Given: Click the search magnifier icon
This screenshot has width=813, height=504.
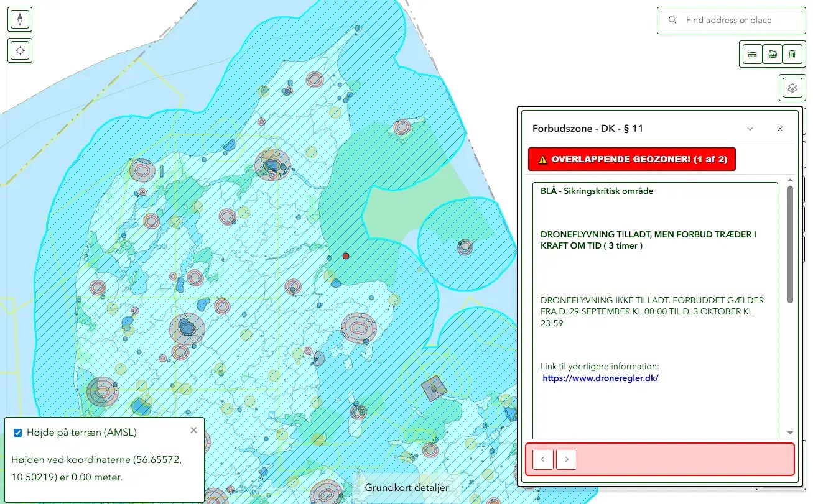Looking at the screenshot, I should [x=672, y=20].
